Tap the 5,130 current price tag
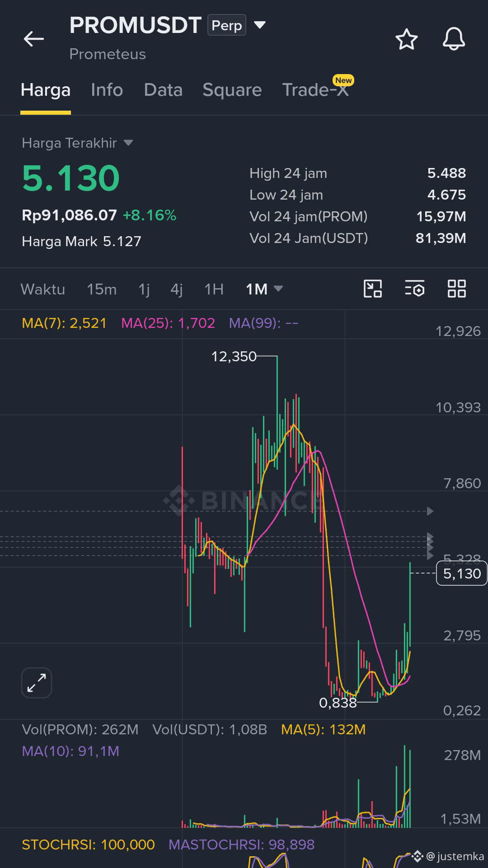 click(462, 574)
